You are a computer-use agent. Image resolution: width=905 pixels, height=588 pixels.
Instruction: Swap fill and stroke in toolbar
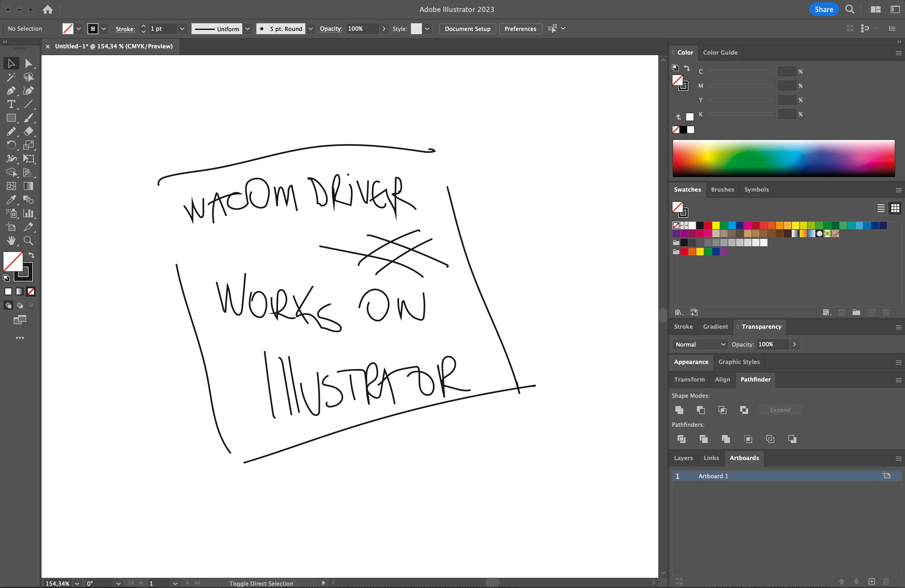32,255
